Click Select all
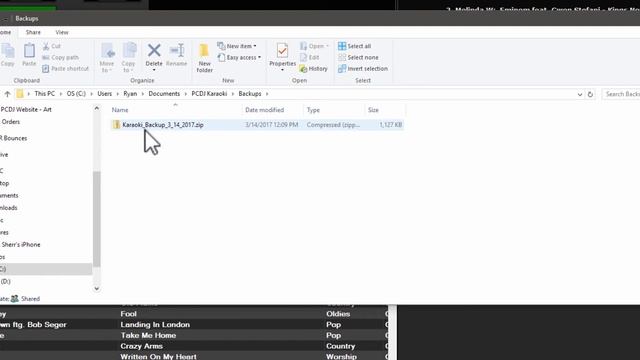Viewport: 640px width, 360px height. click(354, 46)
